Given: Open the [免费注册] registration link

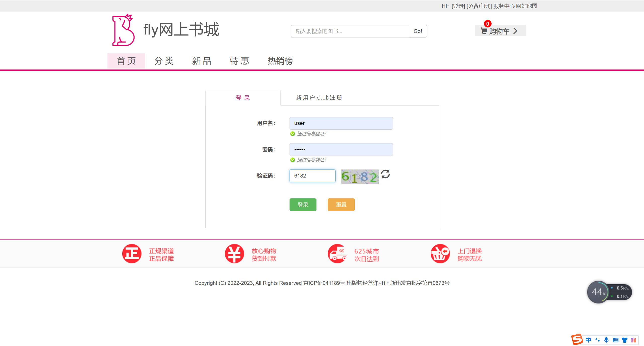Looking at the screenshot, I should click(478, 6).
